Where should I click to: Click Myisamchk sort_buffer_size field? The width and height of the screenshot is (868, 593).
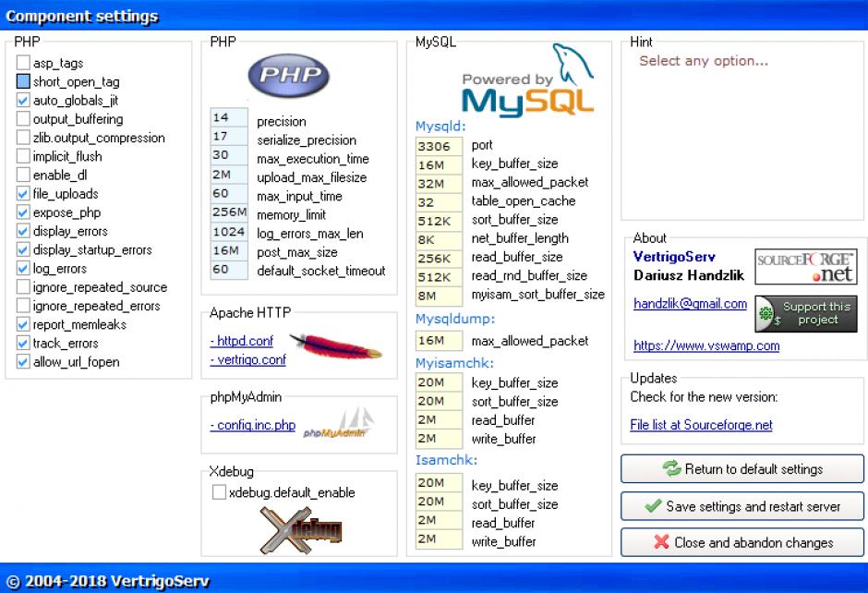click(x=439, y=401)
